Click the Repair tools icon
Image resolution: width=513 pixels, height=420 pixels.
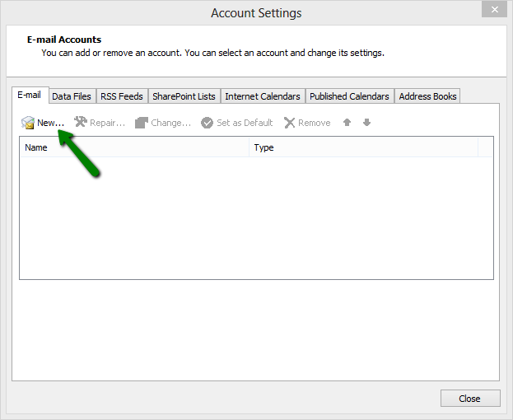tap(80, 123)
